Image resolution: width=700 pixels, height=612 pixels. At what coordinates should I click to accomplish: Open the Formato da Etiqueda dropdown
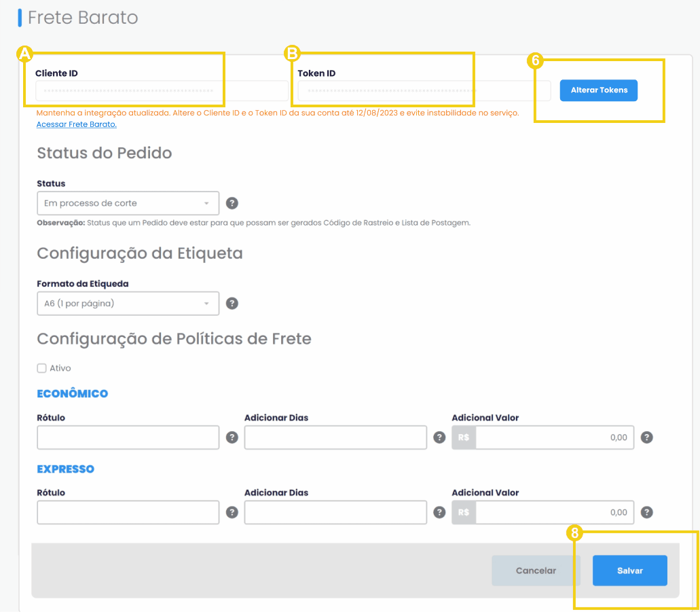click(x=128, y=304)
